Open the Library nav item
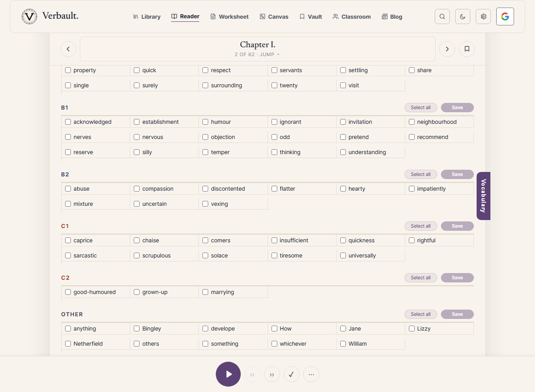This screenshot has width=535, height=392. click(147, 16)
